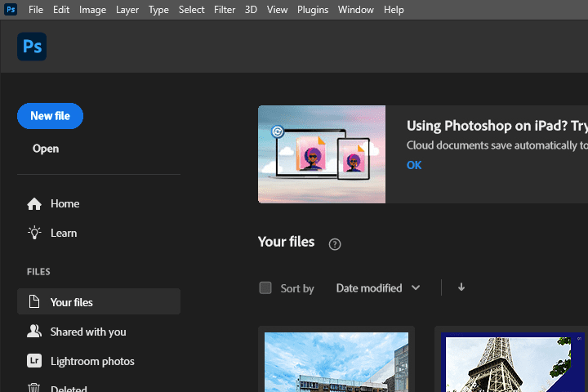Click the Open button
This screenshot has height=392, width=588.
tap(46, 149)
